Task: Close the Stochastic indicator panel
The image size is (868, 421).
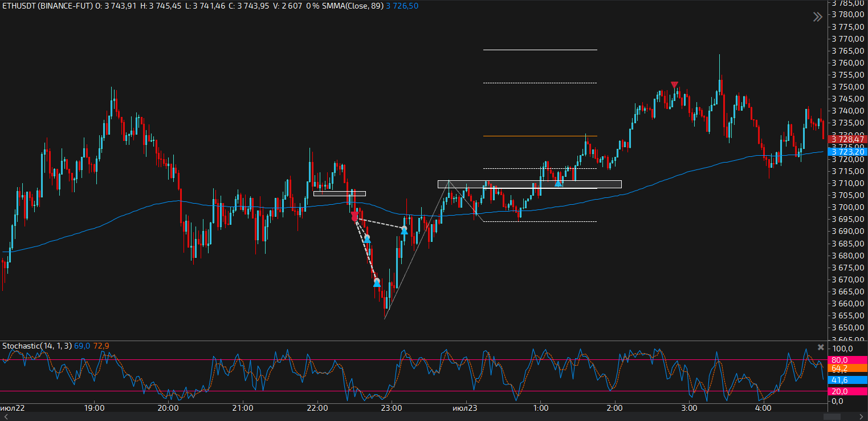Action: coord(821,347)
